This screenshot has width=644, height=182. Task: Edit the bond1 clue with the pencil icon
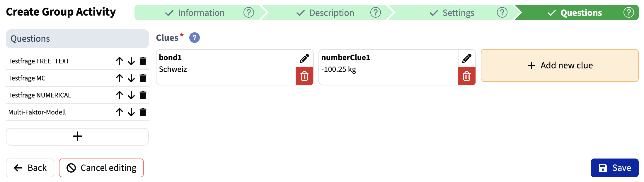pyautogui.click(x=304, y=58)
